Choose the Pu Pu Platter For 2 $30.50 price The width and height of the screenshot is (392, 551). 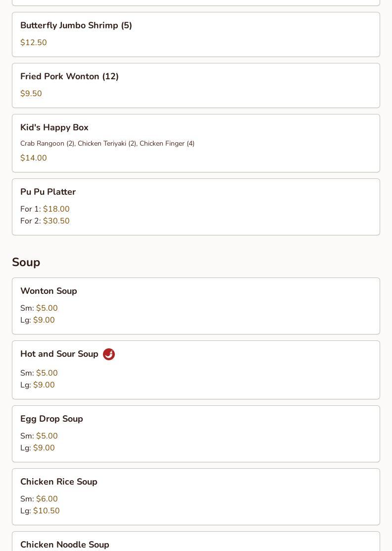[56, 221]
